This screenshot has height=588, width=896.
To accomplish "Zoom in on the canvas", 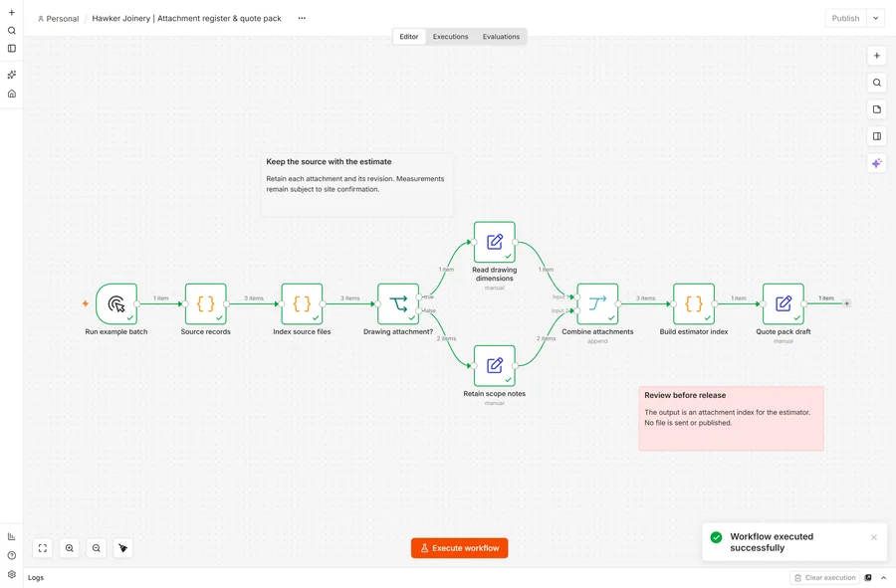I will [x=70, y=548].
